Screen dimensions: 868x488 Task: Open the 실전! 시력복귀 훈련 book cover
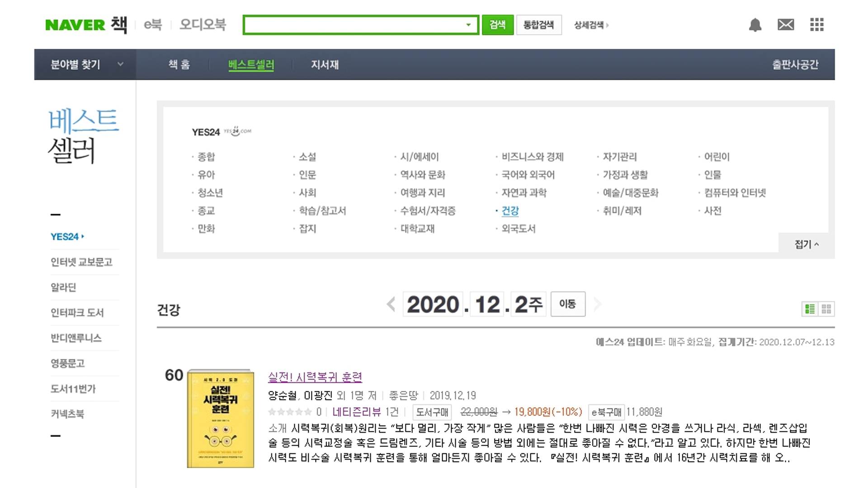point(221,418)
